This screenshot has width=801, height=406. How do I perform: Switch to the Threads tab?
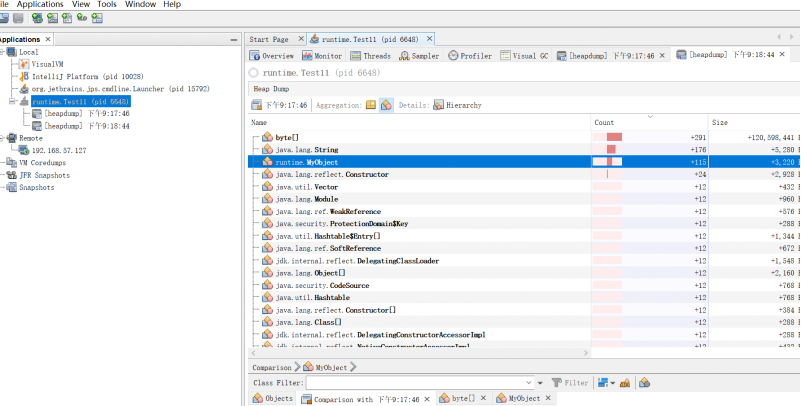[x=370, y=56]
